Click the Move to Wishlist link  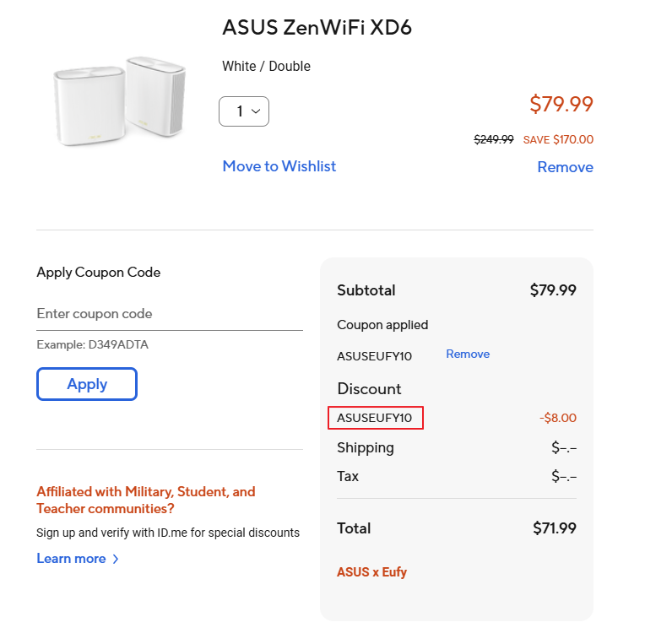pyautogui.click(x=279, y=166)
